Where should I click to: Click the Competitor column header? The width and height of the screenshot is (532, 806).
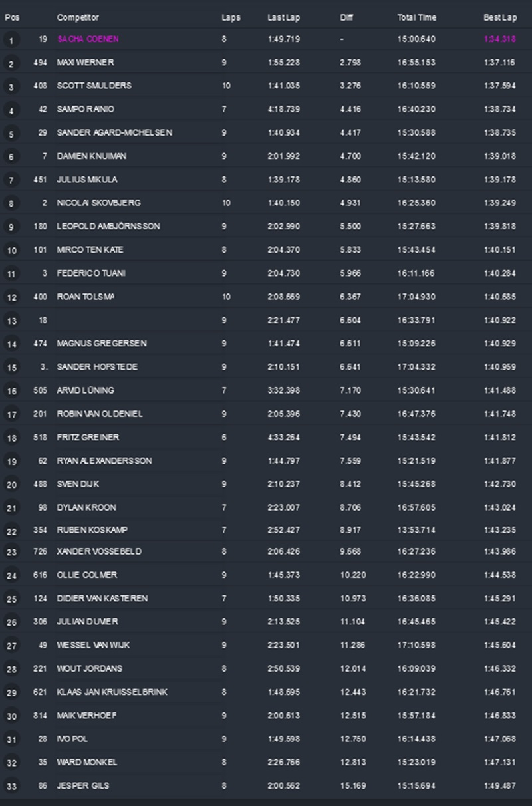[78, 17]
